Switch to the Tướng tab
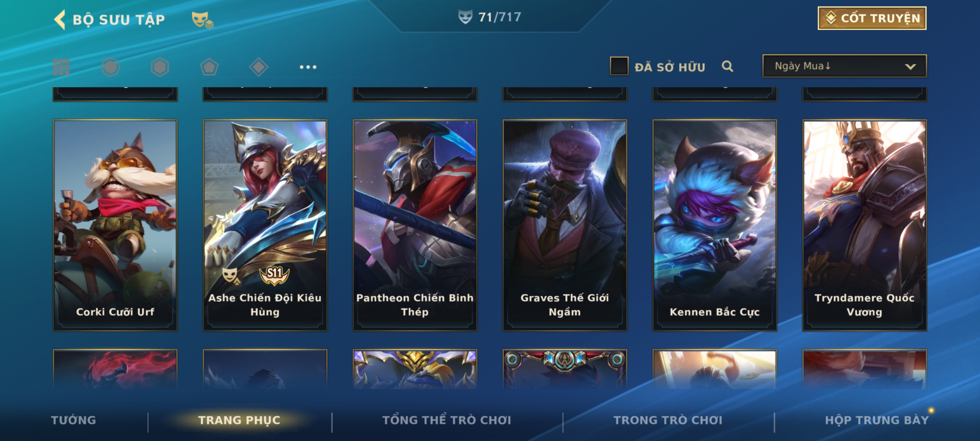Screen dimensions: 980x441 click(x=73, y=420)
